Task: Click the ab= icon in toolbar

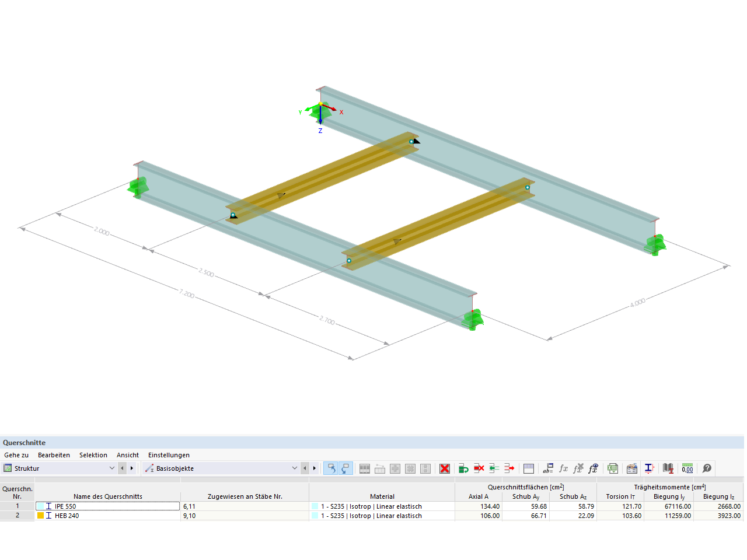Action: coord(548,468)
